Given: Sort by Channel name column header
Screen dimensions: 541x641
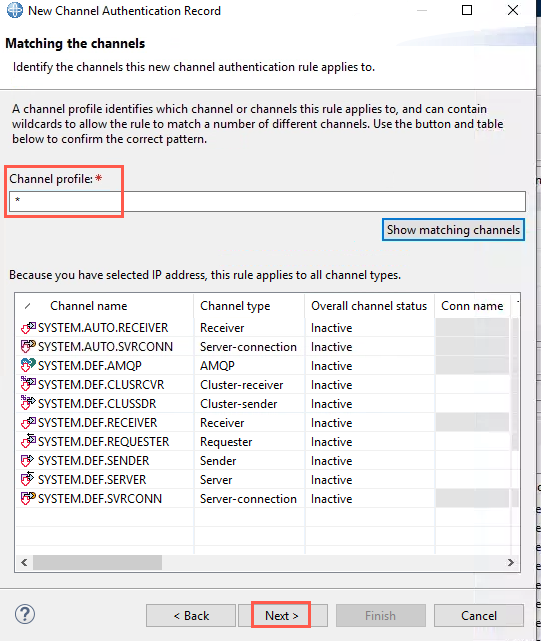Looking at the screenshot, I should pyautogui.click(x=88, y=306).
